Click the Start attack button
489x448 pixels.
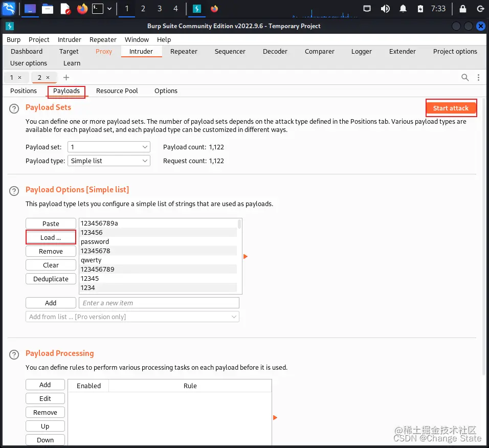[x=451, y=108]
